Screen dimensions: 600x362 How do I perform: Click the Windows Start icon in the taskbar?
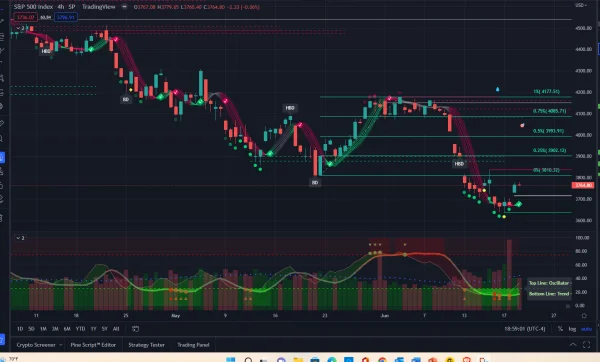pos(230,360)
